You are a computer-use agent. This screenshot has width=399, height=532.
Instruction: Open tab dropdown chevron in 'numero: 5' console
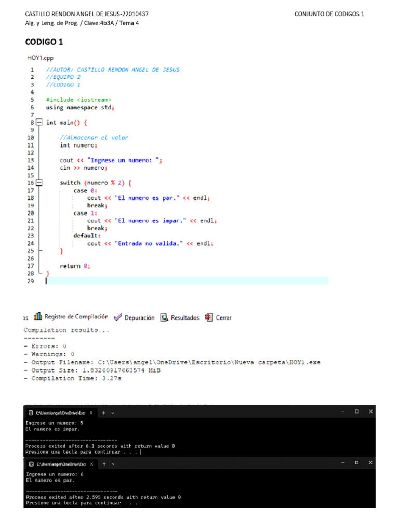point(113,413)
